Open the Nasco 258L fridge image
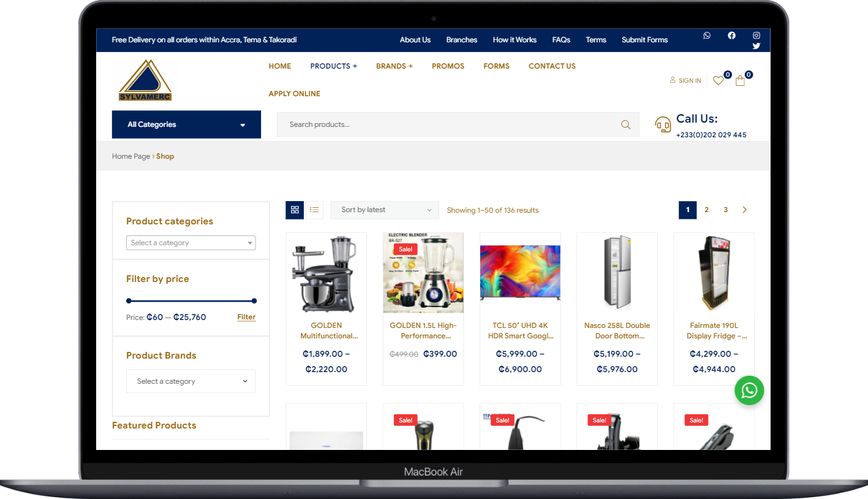This screenshot has height=499, width=868. 617,273
